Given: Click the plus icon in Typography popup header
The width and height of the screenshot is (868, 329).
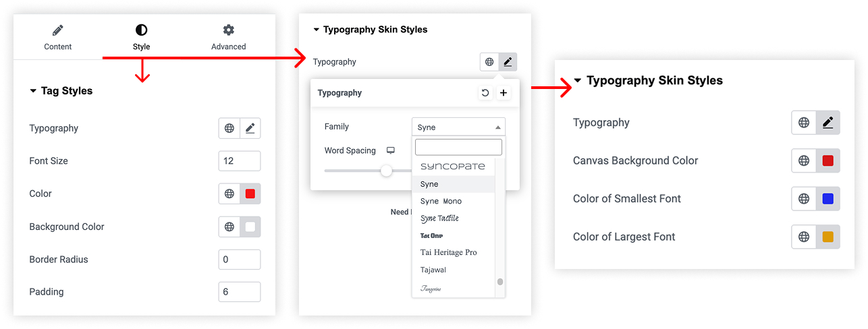Looking at the screenshot, I should 504,93.
